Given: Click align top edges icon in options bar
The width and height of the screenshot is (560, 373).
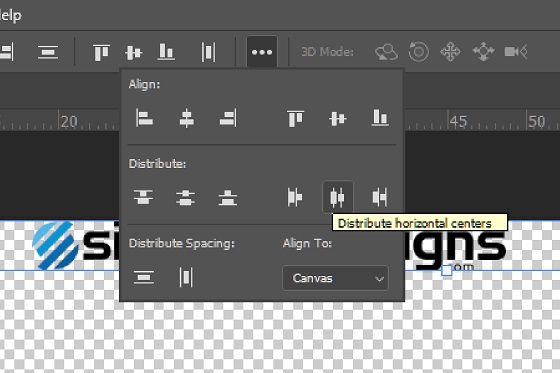Looking at the screenshot, I should [x=101, y=52].
